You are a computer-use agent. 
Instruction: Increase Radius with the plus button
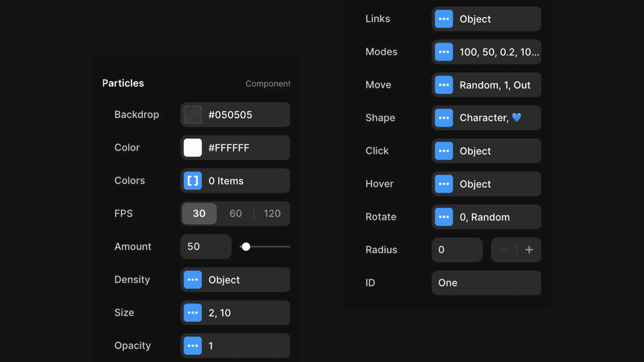(x=529, y=250)
